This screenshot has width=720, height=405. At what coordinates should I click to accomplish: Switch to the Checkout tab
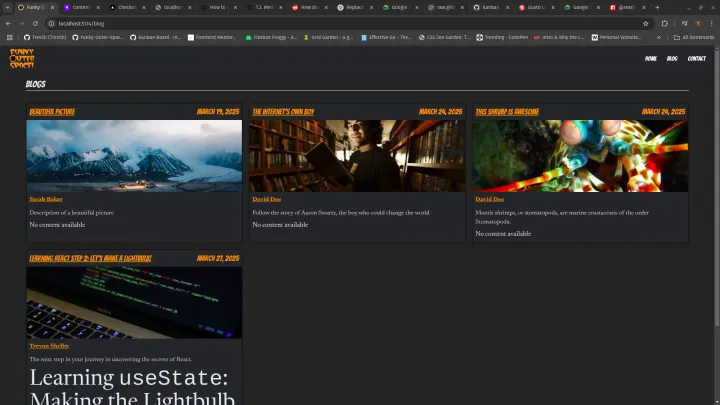tap(127, 7)
